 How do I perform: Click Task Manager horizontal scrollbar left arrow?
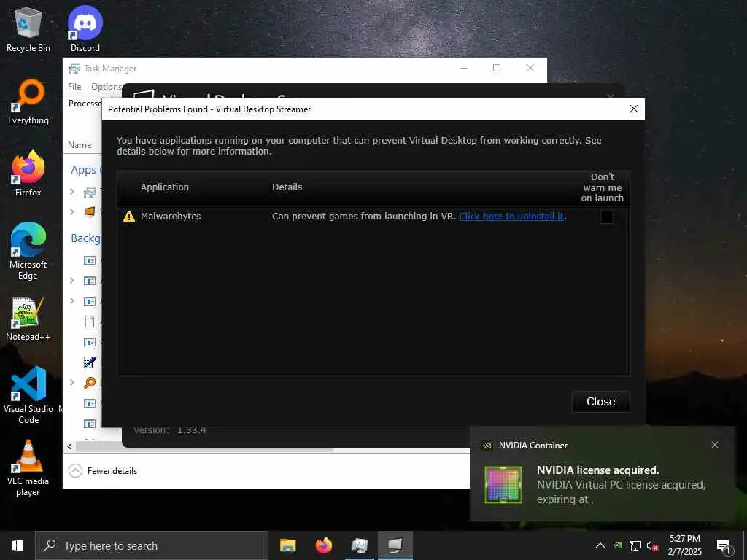70,447
